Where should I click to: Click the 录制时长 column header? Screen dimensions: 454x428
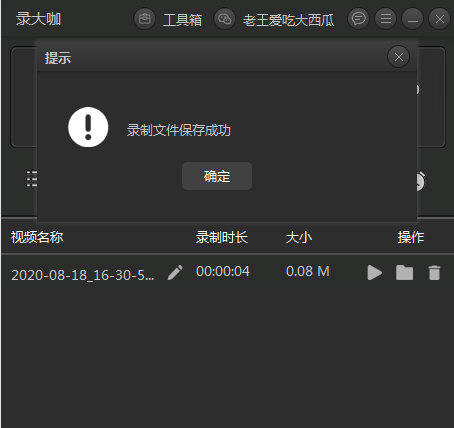pyautogui.click(x=222, y=237)
